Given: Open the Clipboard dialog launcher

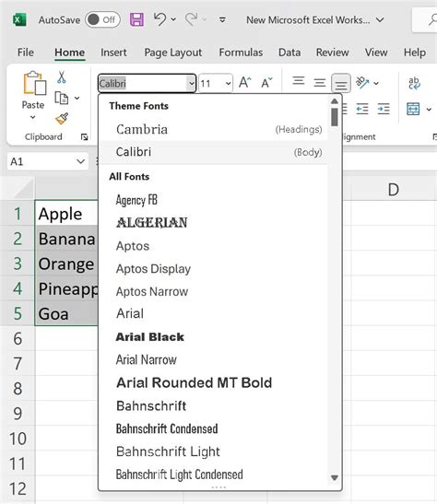Looking at the screenshot, I should [84, 137].
